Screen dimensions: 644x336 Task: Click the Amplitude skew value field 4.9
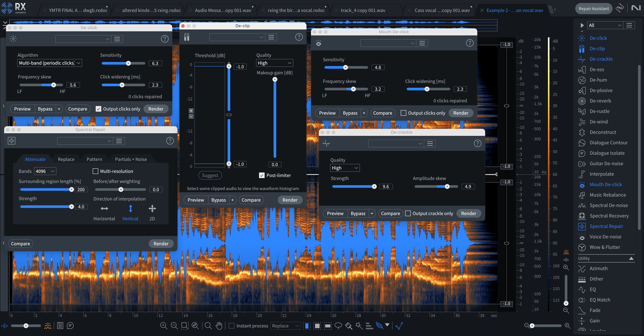468,186
